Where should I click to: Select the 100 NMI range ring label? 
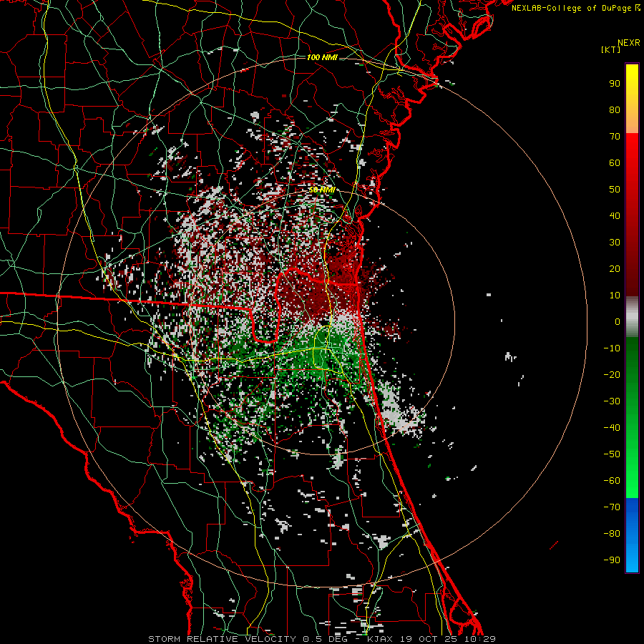(x=322, y=57)
